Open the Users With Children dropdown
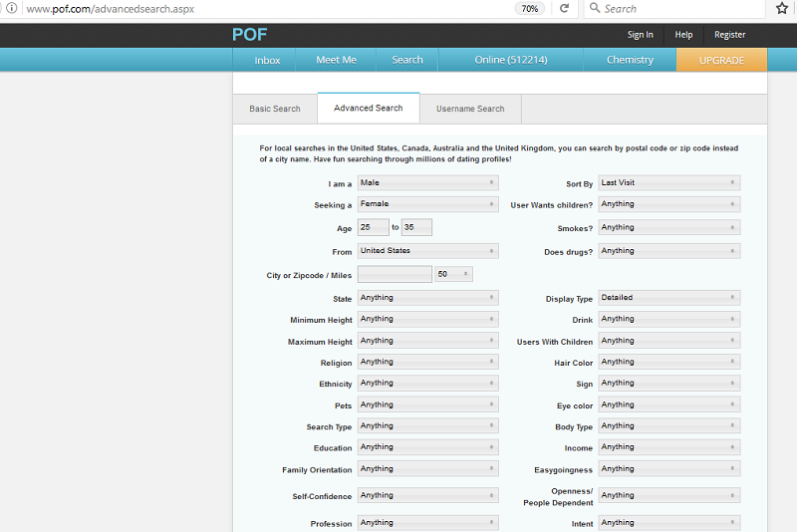 (669, 341)
